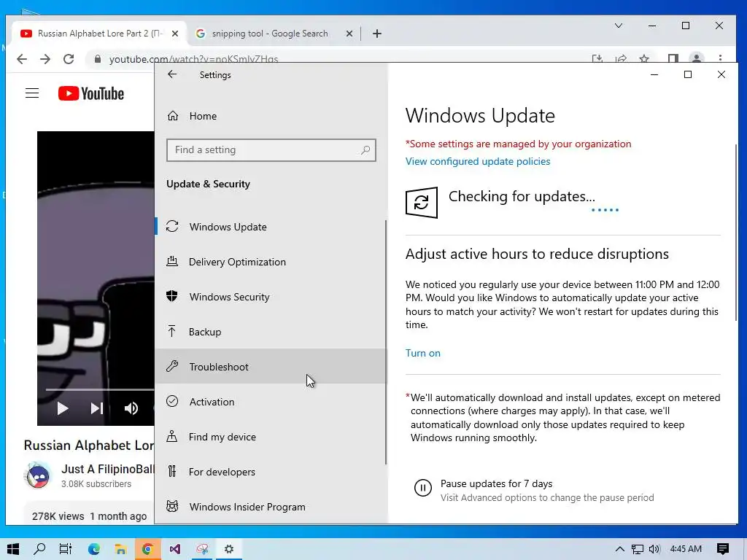The width and height of the screenshot is (747, 560).
Task: Click the Windows Update page scrollbar
Action: coord(736,231)
